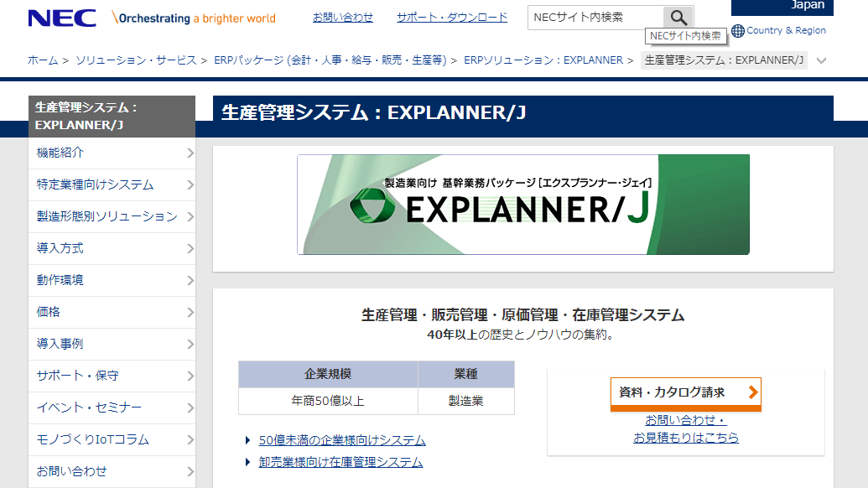Click the EXPLANNER/J banner graphic
Screen dimensions: 868x488
tap(523, 204)
